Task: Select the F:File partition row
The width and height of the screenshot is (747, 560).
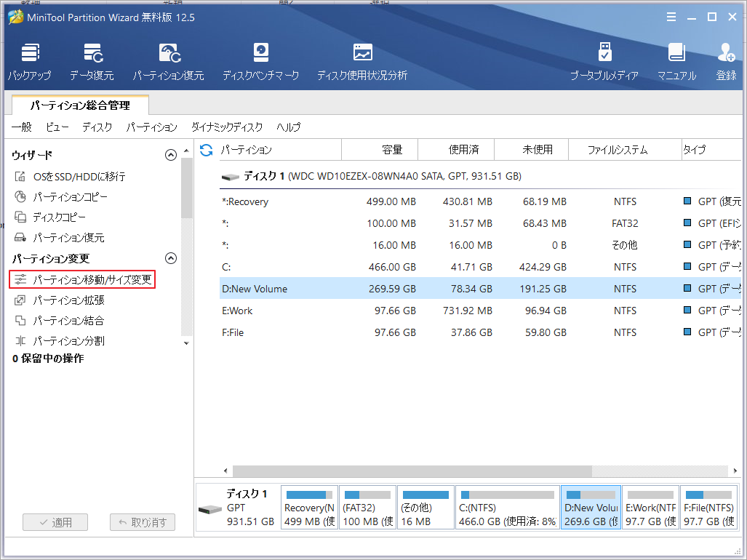Action: coord(480,332)
